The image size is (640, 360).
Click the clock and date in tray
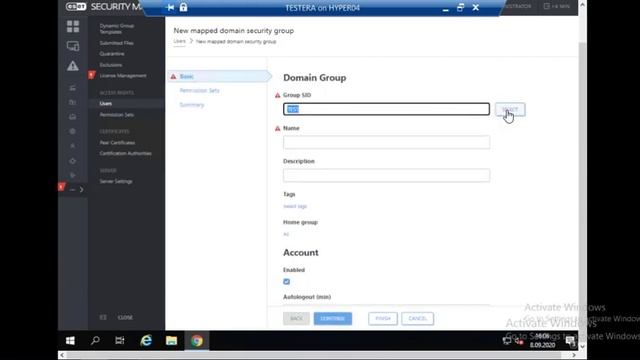pos(542,341)
